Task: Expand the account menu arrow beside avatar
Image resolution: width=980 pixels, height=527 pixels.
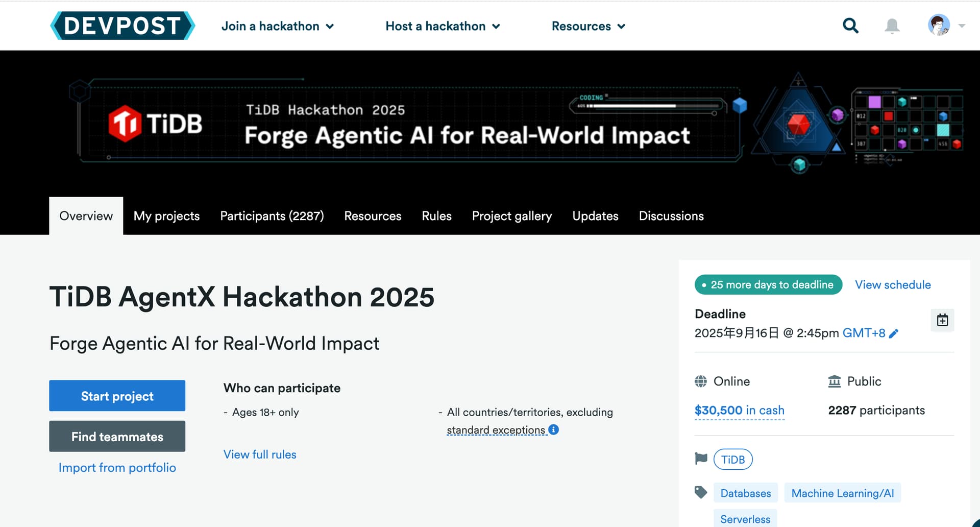Action: click(962, 26)
